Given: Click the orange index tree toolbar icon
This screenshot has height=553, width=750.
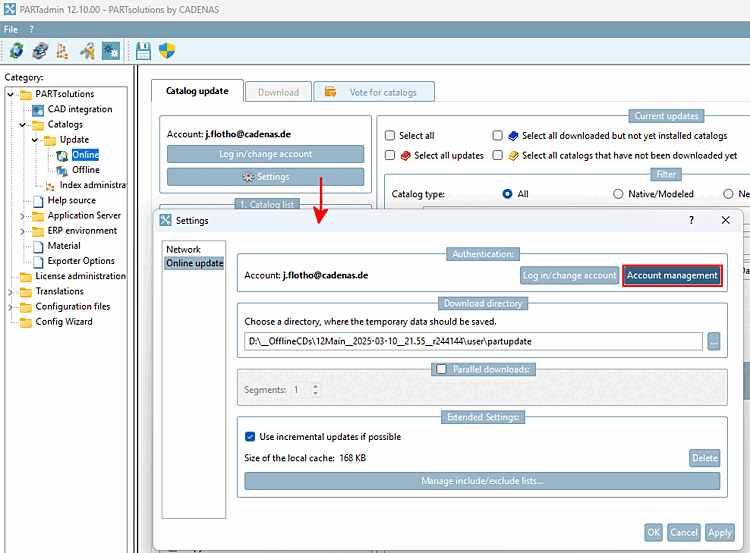Looking at the screenshot, I should [62, 51].
